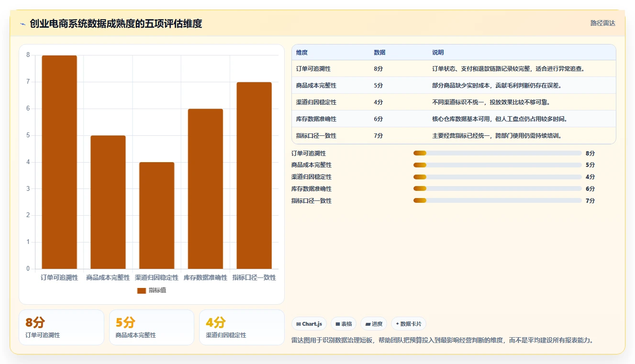
Task: Select the 进度 tag pill
Action: coord(374,324)
